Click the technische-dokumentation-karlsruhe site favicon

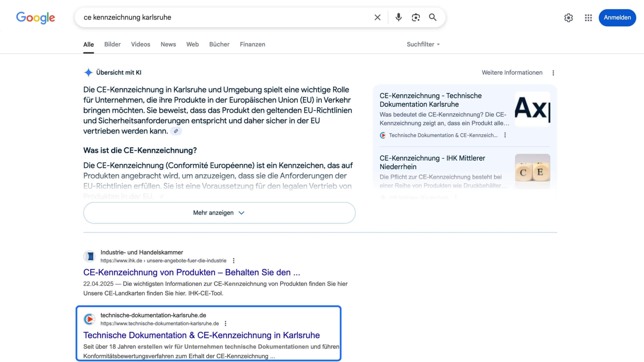[90, 319]
